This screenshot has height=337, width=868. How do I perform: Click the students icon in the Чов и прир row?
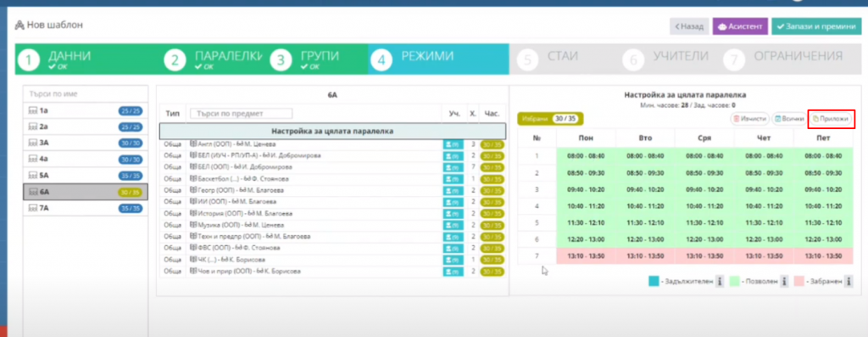pyautogui.click(x=453, y=271)
